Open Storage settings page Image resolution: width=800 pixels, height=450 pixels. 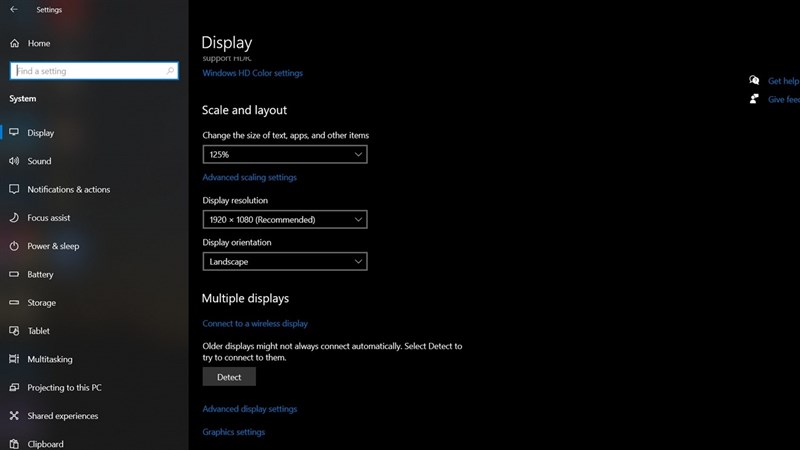(42, 303)
